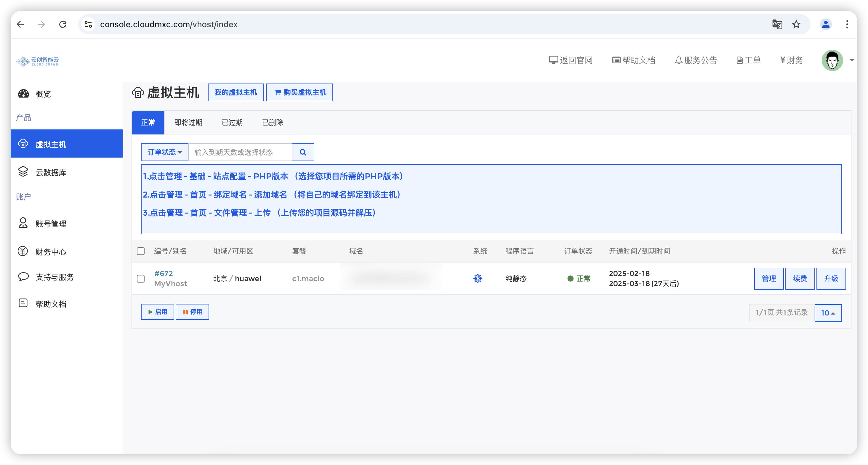Expand the 订单状态 filter dropdown
Viewport: 868px width, 465px height.
(165, 152)
